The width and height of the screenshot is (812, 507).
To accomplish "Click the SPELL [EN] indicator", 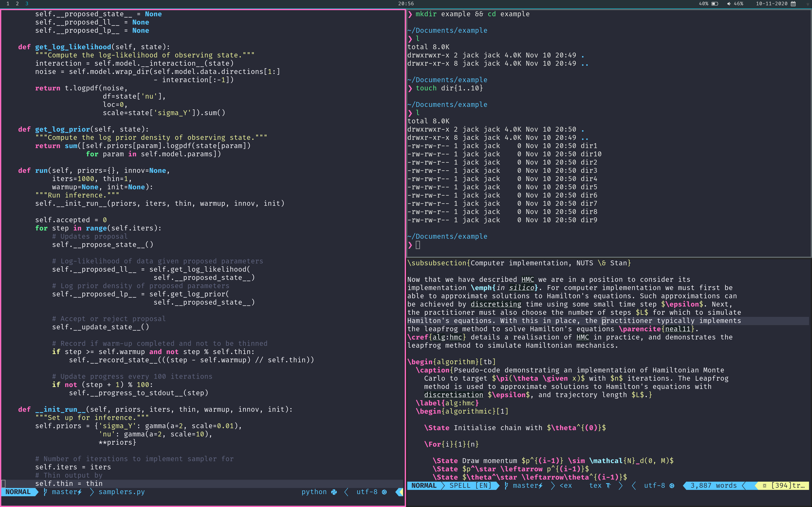I will pos(470,485).
